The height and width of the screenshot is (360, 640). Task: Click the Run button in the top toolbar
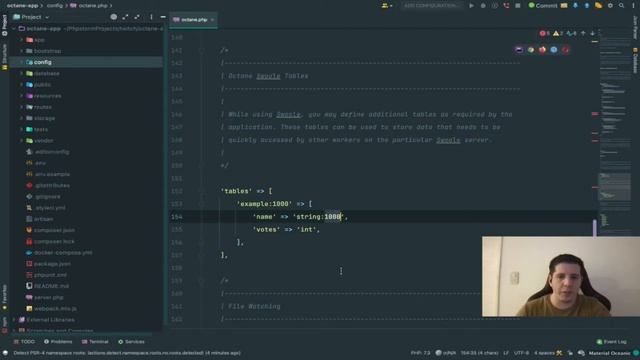point(471,6)
